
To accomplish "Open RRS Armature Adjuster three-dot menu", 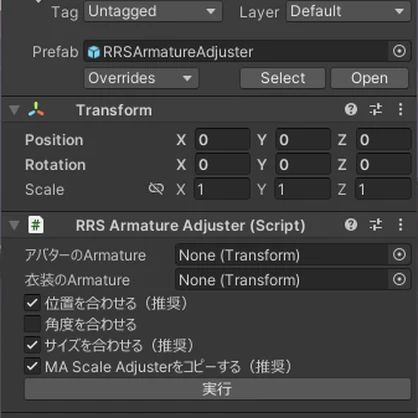I will coord(400,225).
